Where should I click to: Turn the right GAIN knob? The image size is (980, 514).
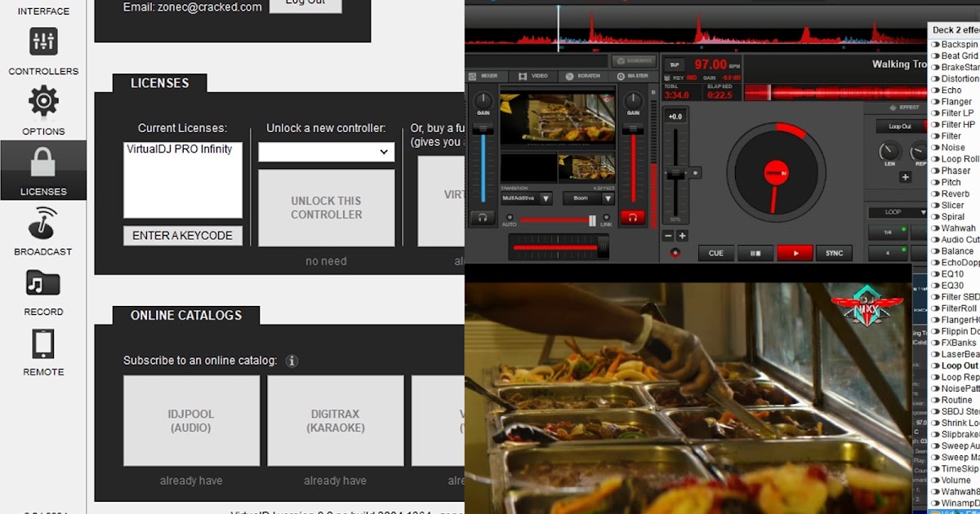633,102
